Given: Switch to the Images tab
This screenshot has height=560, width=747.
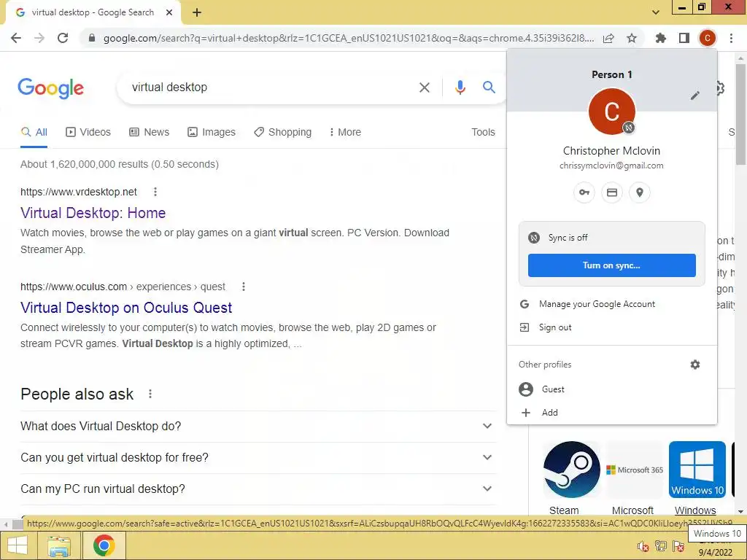Looking at the screenshot, I should pyautogui.click(x=212, y=133).
